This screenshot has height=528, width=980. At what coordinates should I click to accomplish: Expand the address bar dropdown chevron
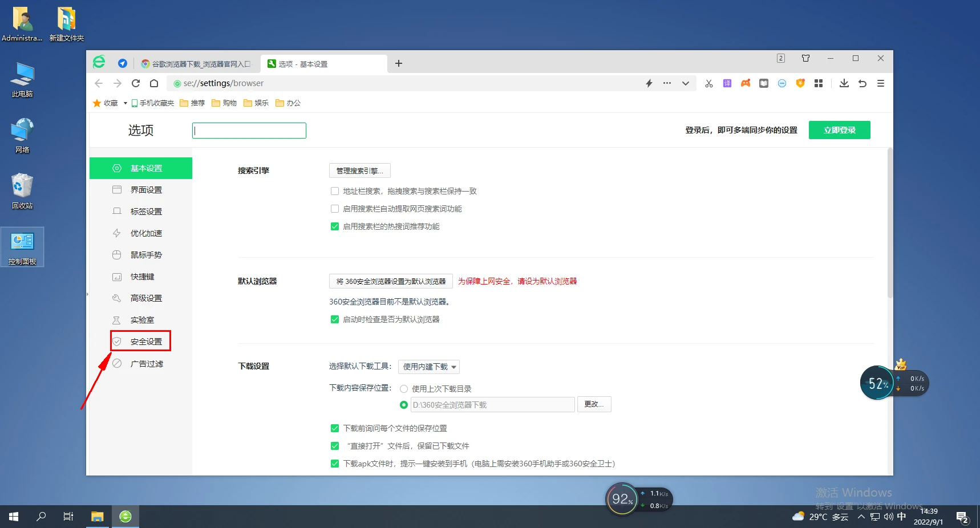(x=686, y=83)
